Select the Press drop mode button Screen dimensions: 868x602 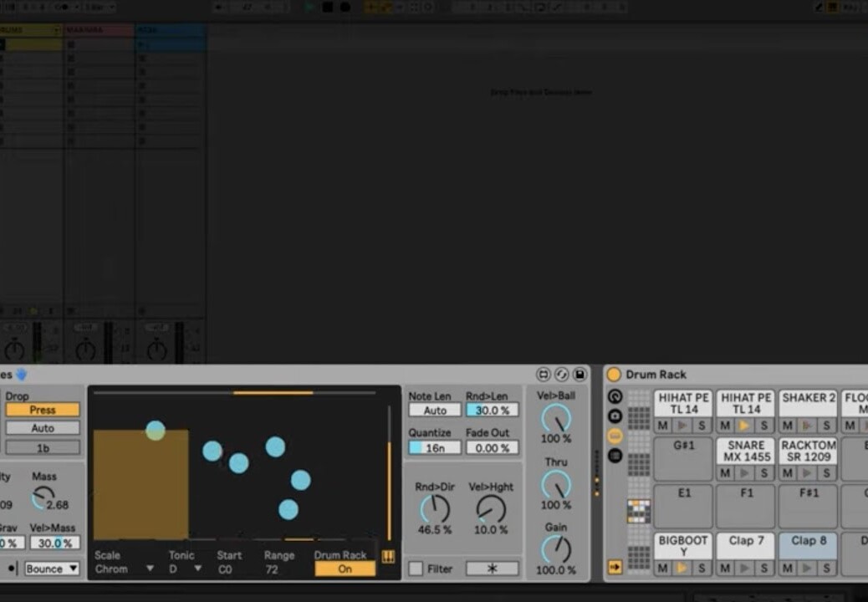click(x=43, y=410)
